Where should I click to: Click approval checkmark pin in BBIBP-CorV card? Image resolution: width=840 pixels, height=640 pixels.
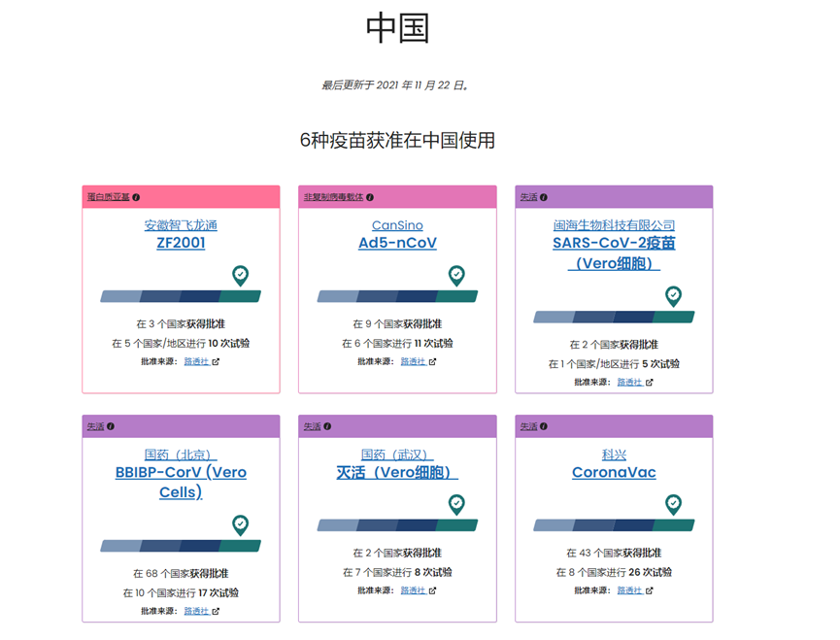point(240,525)
